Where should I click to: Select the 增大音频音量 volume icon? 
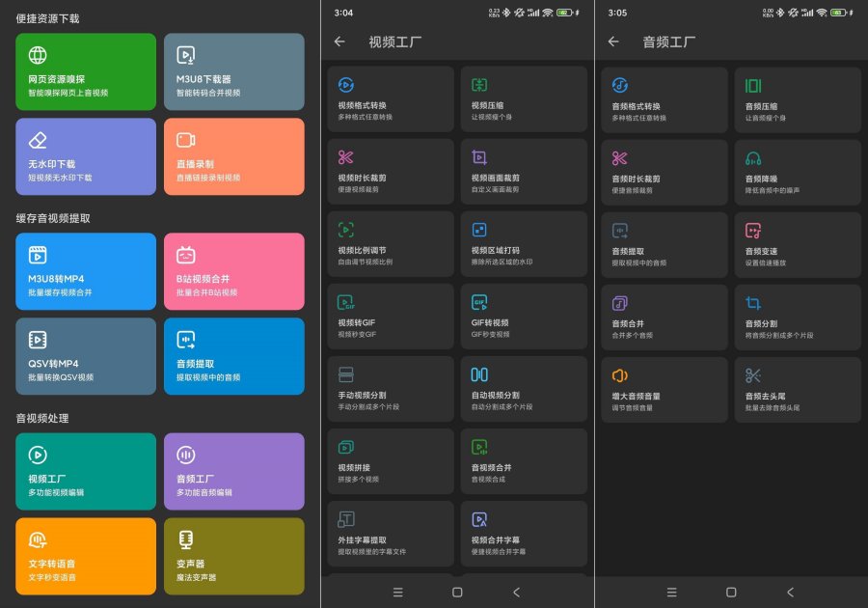620,375
